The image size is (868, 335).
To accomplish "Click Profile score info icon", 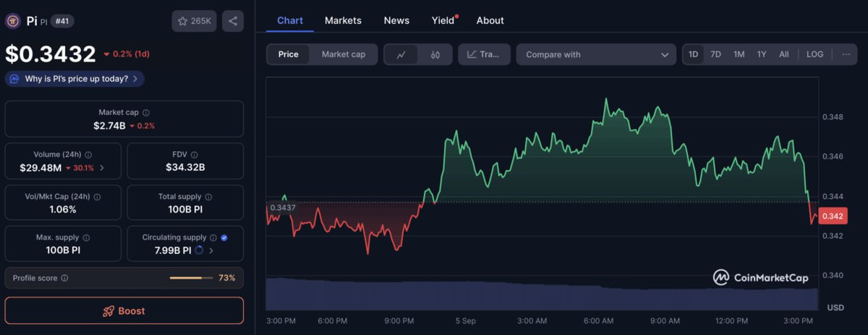I will [64, 278].
